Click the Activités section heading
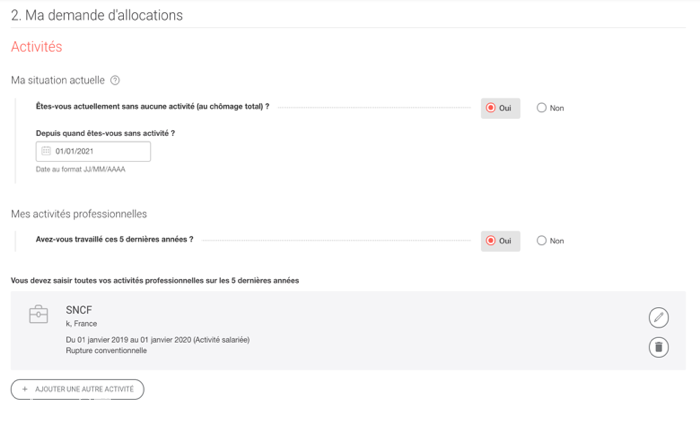 (37, 47)
